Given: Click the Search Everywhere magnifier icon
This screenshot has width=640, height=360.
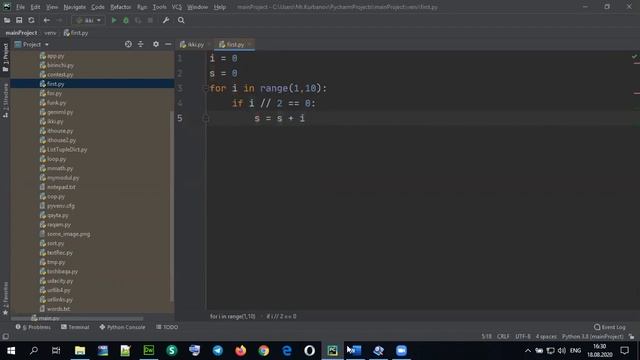Looking at the screenshot, I should click(181, 20).
